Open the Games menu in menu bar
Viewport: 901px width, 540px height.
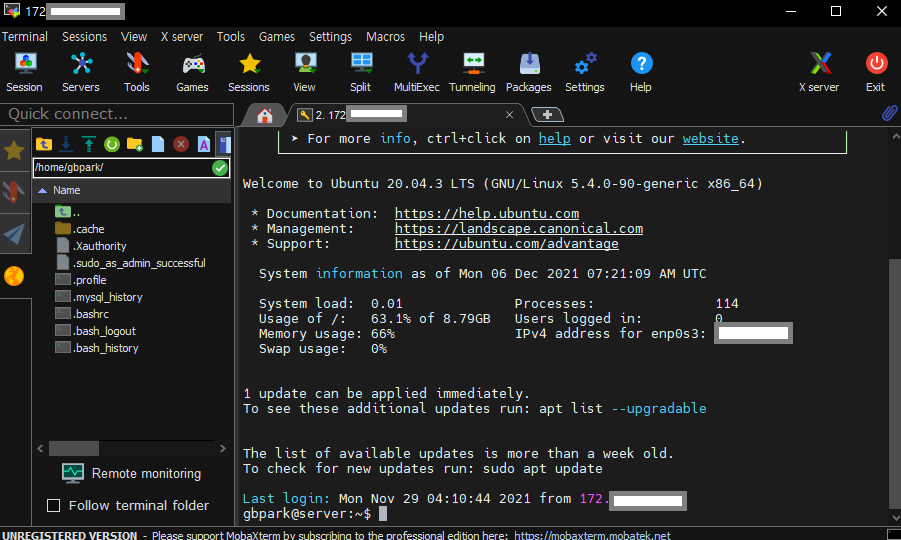click(x=277, y=37)
